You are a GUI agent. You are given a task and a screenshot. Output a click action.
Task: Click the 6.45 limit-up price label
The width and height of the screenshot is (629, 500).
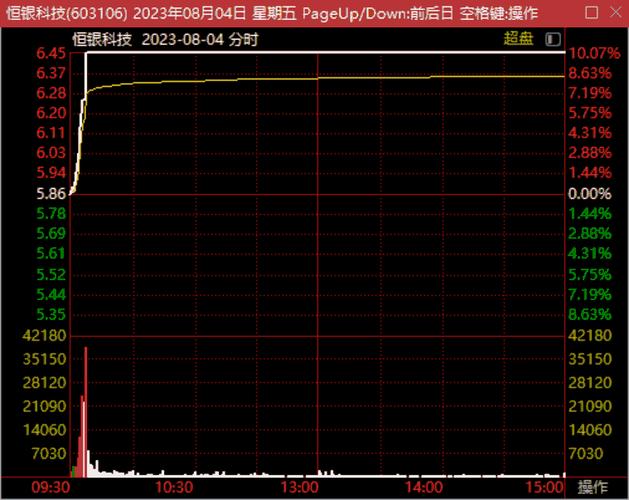coord(50,53)
